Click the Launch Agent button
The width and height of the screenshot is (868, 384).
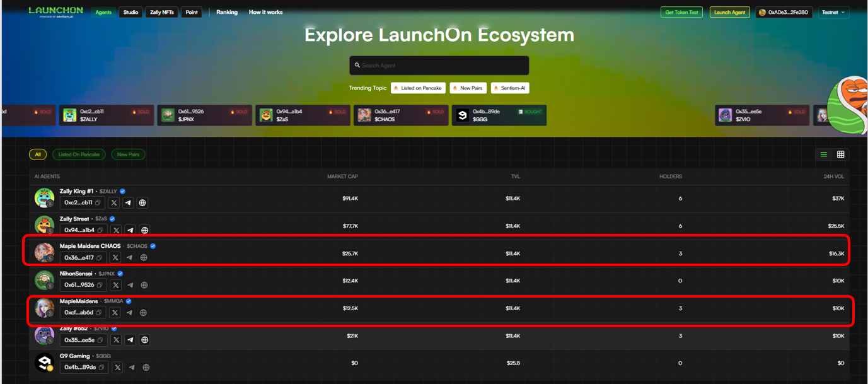729,12
